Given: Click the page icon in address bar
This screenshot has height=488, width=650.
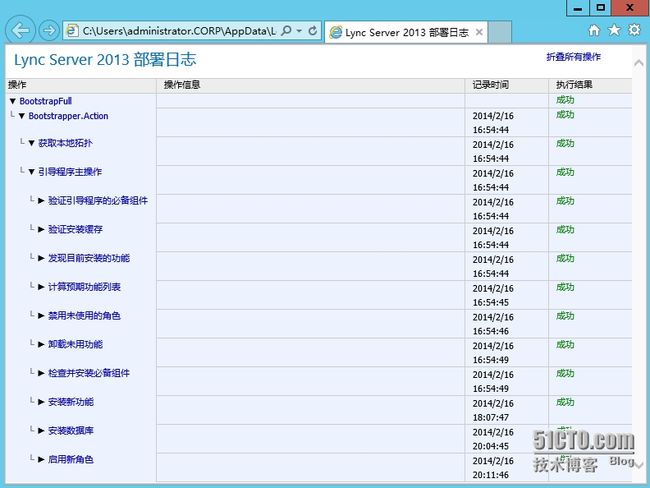Looking at the screenshot, I should pyautogui.click(x=72, y=31).
